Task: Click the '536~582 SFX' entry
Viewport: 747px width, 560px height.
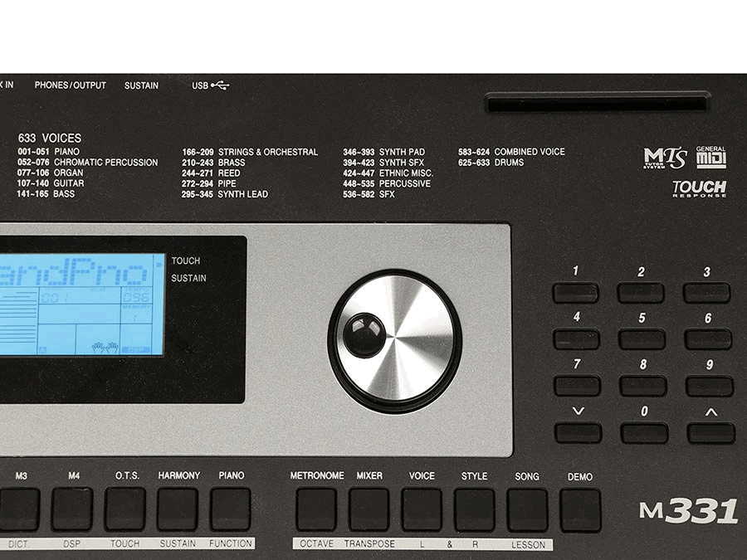Action: [x=369, y=194]
